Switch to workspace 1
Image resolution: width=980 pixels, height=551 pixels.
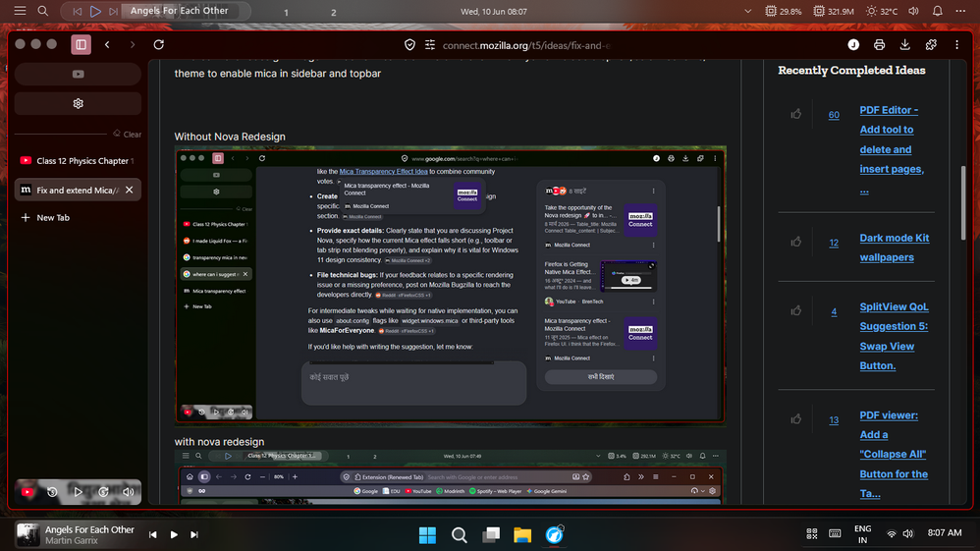(x=287, y=12)
